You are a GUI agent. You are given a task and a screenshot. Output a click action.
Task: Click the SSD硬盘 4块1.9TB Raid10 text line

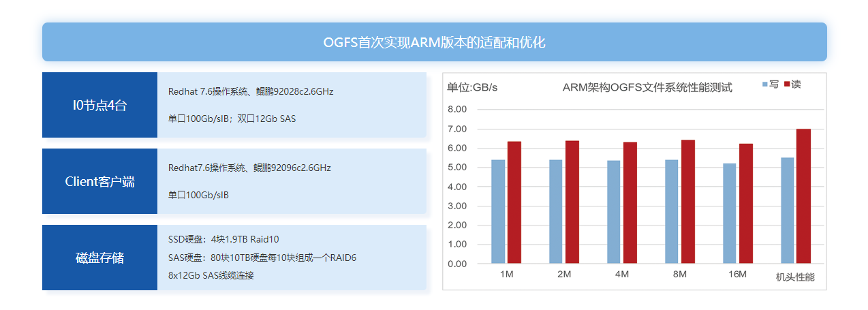pos(223,239)
